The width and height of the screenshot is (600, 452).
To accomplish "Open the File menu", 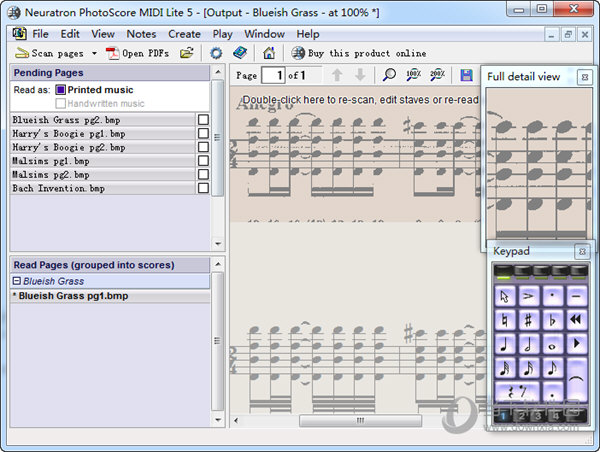I will coord(40,34).
